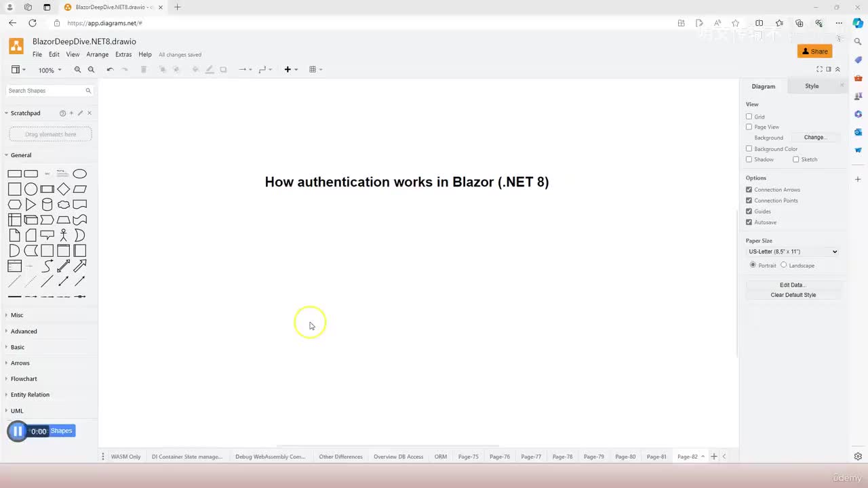
Task: Click the draw.io orange logo
Action: (x=16, y=46)
